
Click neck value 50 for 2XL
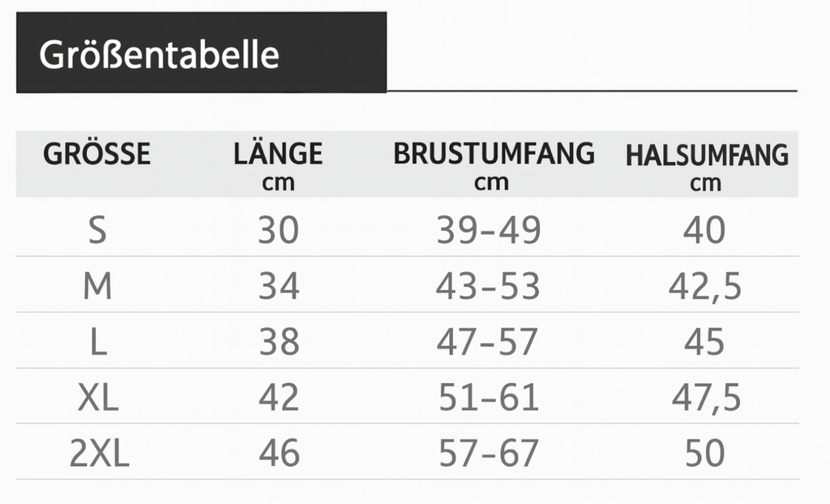click(x=704, y=454)
